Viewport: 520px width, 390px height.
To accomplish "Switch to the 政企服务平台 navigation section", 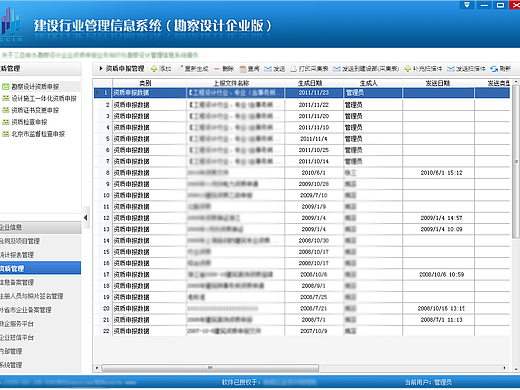I will [40, 324].
